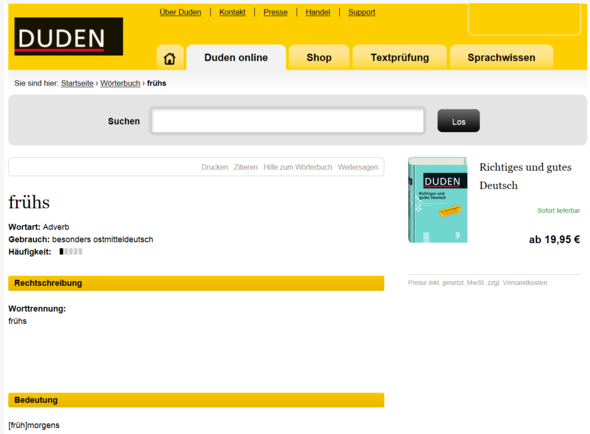Focus the Suchen search field
This screenshot has width=590, height=434.
(x=288, y=121)
